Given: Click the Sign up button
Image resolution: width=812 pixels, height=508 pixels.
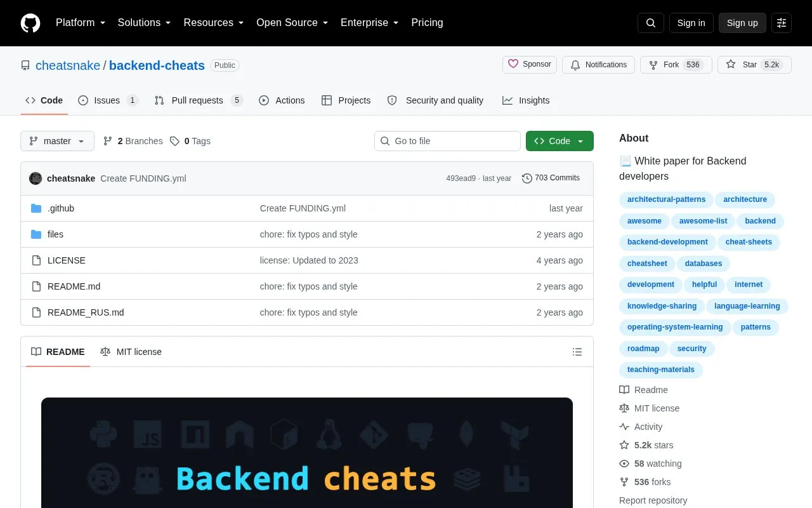Looking at the screenshot, I should tap(742, 23).
